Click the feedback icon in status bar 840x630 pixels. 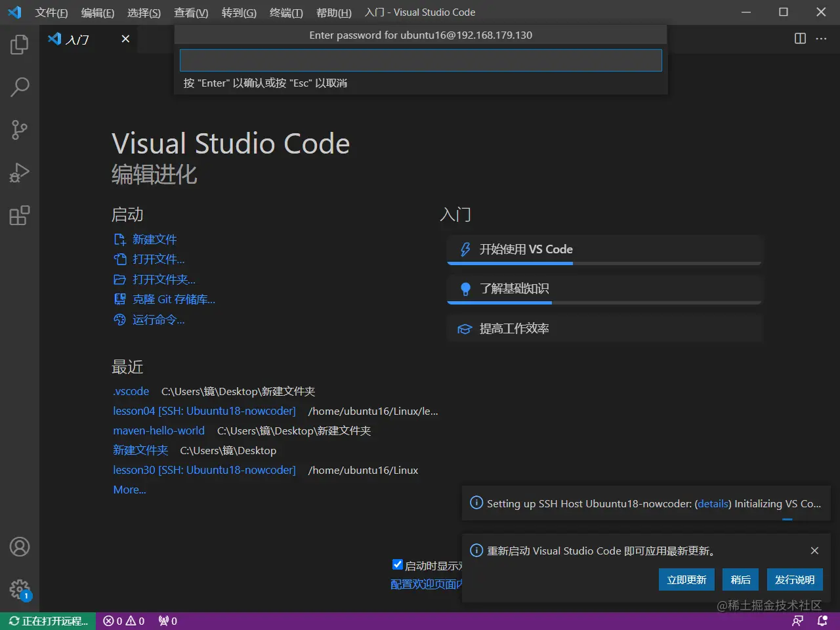pos(798,621)
